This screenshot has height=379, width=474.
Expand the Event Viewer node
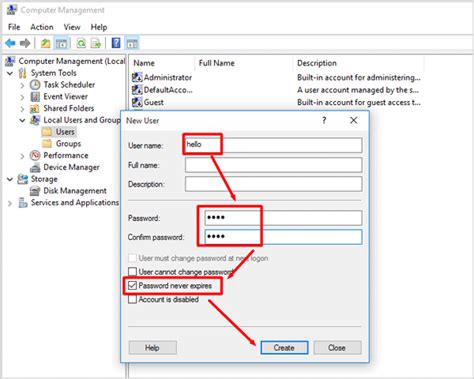pyautogui.click(x=22, y=97)
